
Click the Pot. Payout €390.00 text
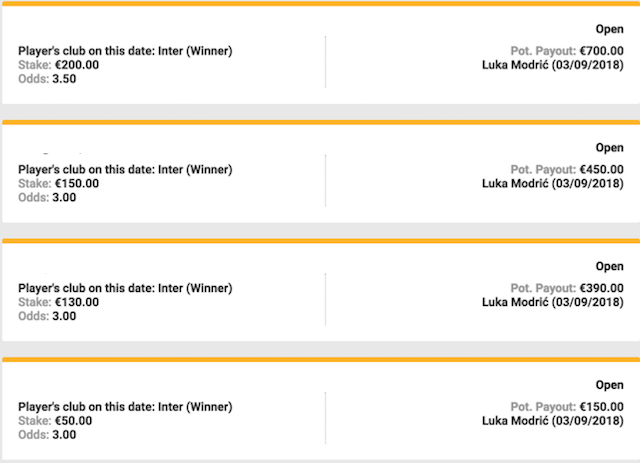coord(566,288)
